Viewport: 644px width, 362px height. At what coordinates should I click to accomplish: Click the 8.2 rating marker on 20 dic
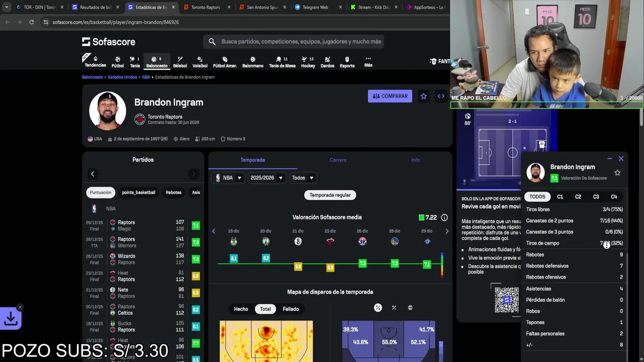(266, 258)
